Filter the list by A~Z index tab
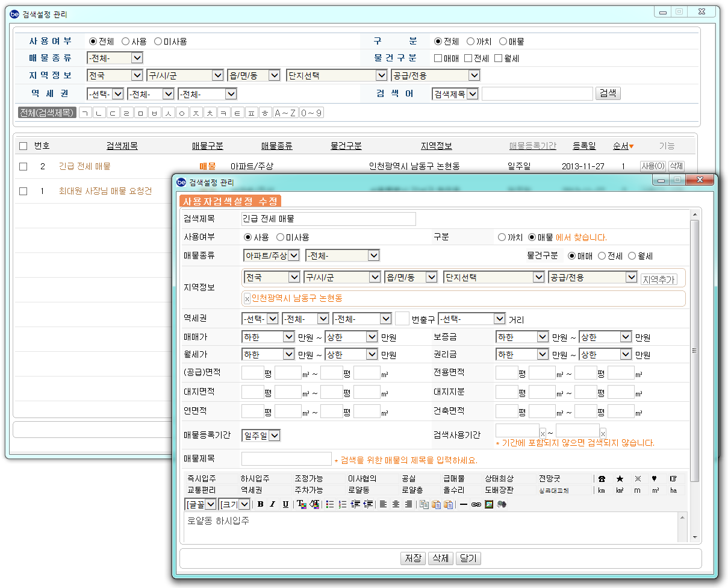This screenshot has width=728, height=588. (x=285, y=113)
